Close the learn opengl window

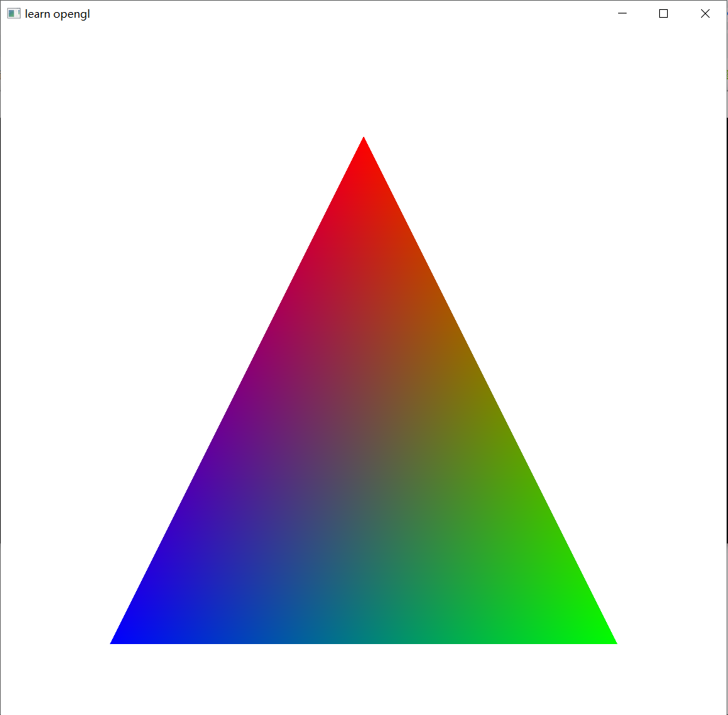coord(705,13)
